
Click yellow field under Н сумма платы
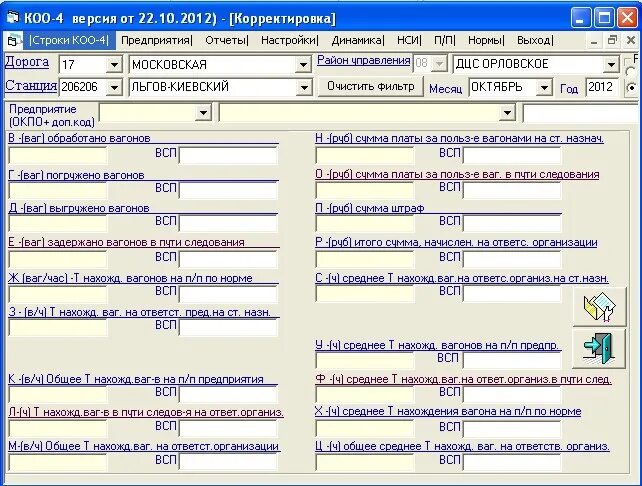click(365, 155)
